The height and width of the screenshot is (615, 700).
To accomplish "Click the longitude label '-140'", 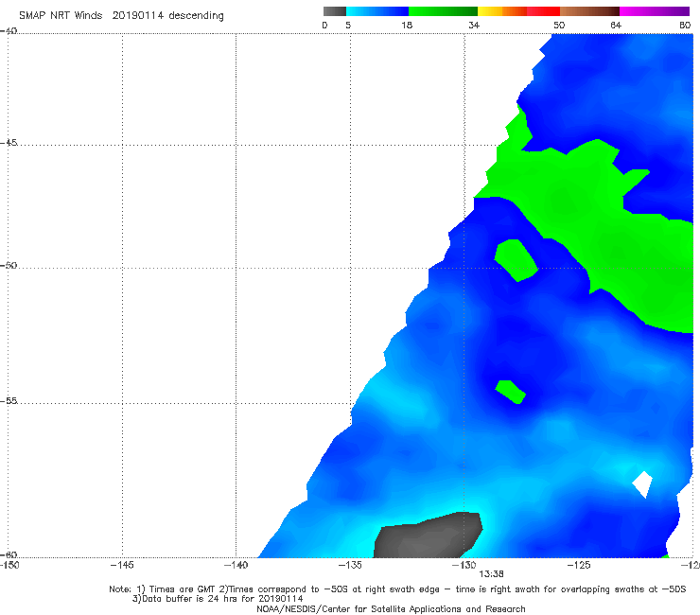I will pyautogui.click(x=236, y=565).
